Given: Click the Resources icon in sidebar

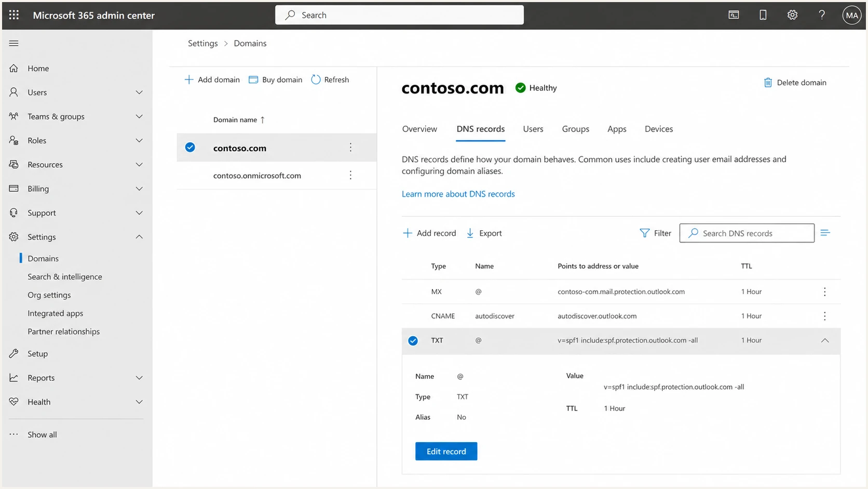Looking at the screenshot, I should tap(14, 164).
